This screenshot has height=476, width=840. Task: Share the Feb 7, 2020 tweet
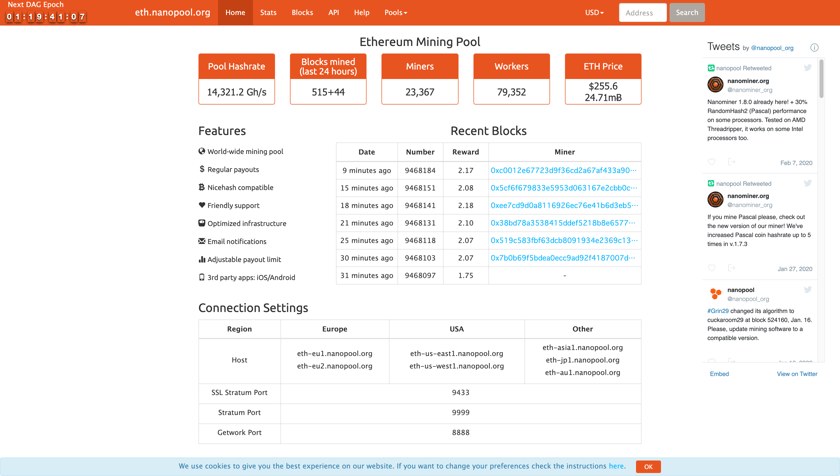pyautogui.click(x=731, y=162)
